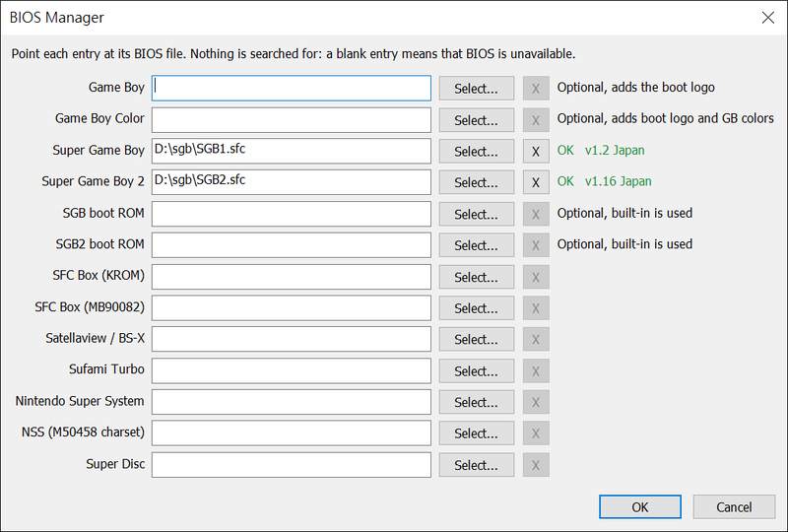Viewport: 788px width, 532px height.
Task: Clear the Super Game Boy 2 BIOS path
Action: coord(536,182)
